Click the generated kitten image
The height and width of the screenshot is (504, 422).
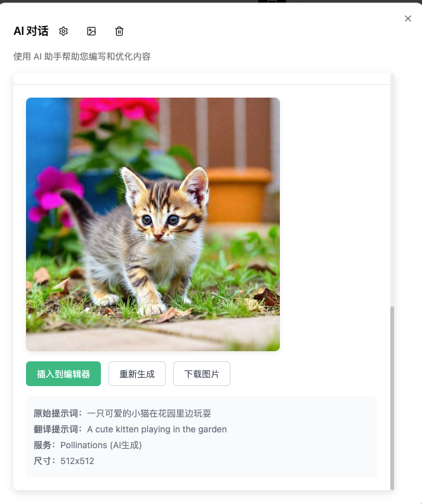[x=153, y=224]
